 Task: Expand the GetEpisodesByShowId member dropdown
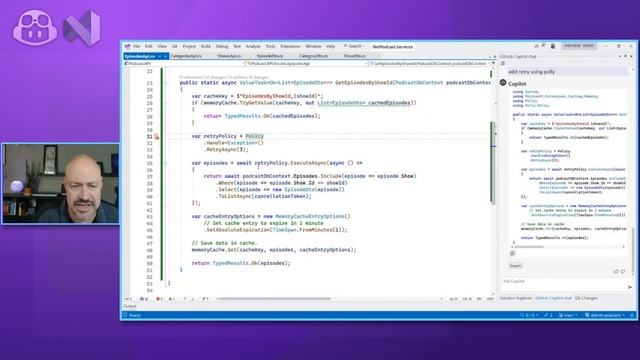pos(489,64)
